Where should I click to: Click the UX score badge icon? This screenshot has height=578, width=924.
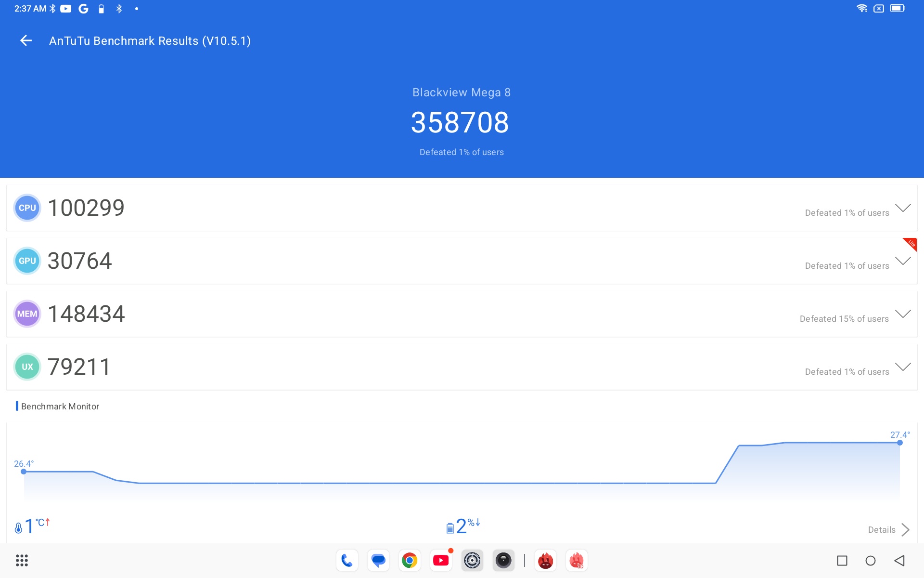coord(27,367)
